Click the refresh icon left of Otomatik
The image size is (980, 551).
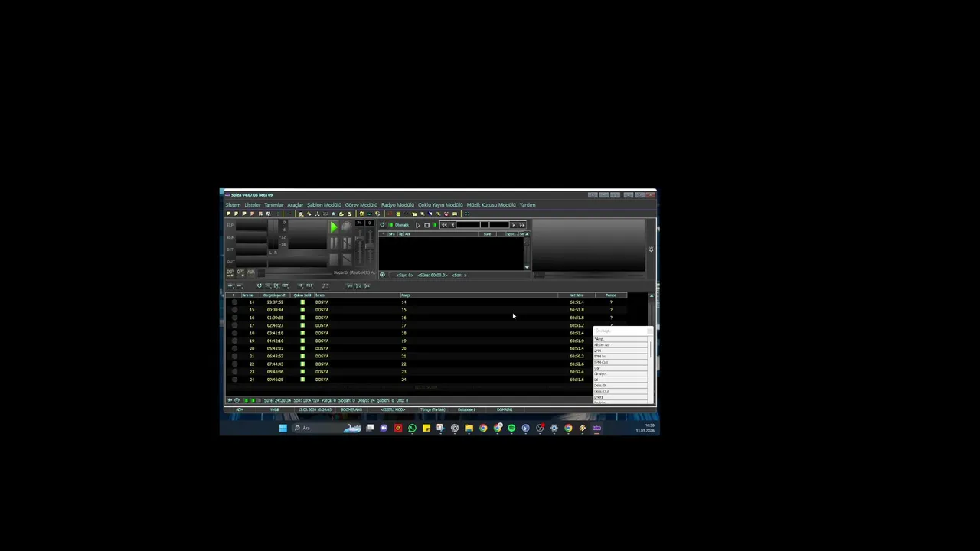click(x=382, y=225)
